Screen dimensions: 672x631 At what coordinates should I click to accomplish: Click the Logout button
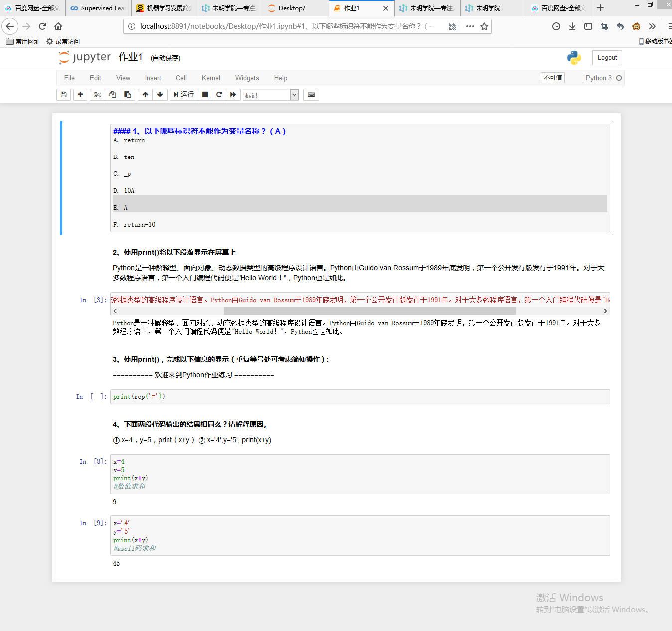[607, 58]
